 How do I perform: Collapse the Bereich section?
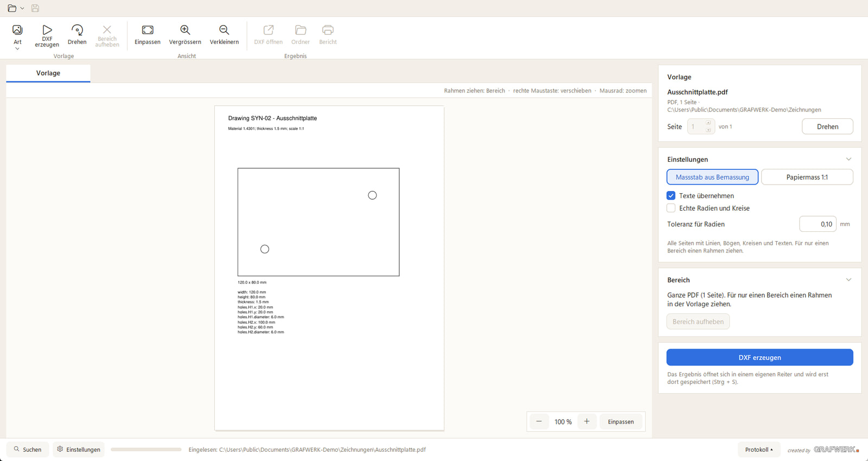(848, 280)
